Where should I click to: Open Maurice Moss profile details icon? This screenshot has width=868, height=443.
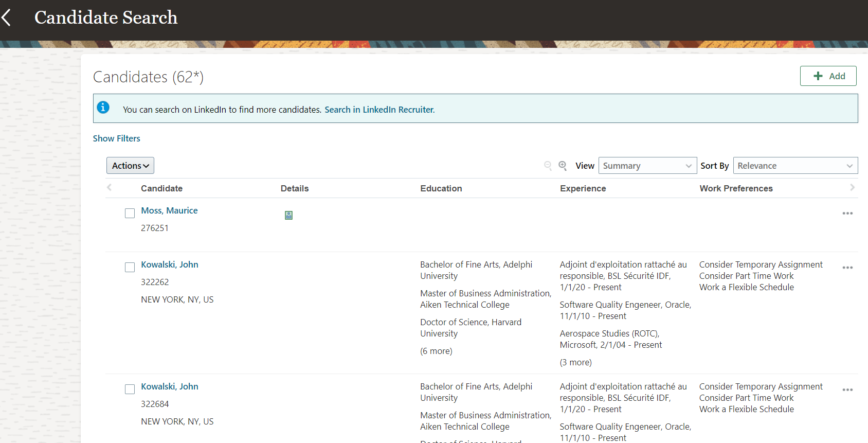(289, 215)
